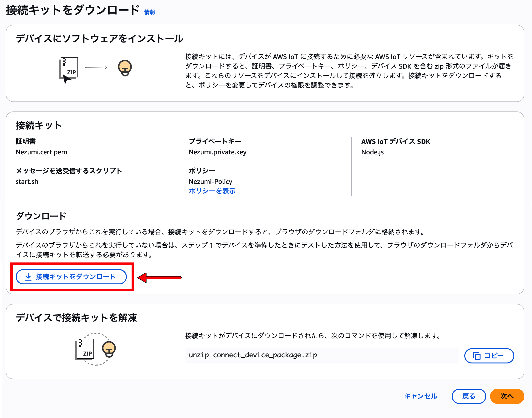Click the Node.js SDK value
Image resolution: width=532 pixels, height=418 pixels.
click(372, 152)
